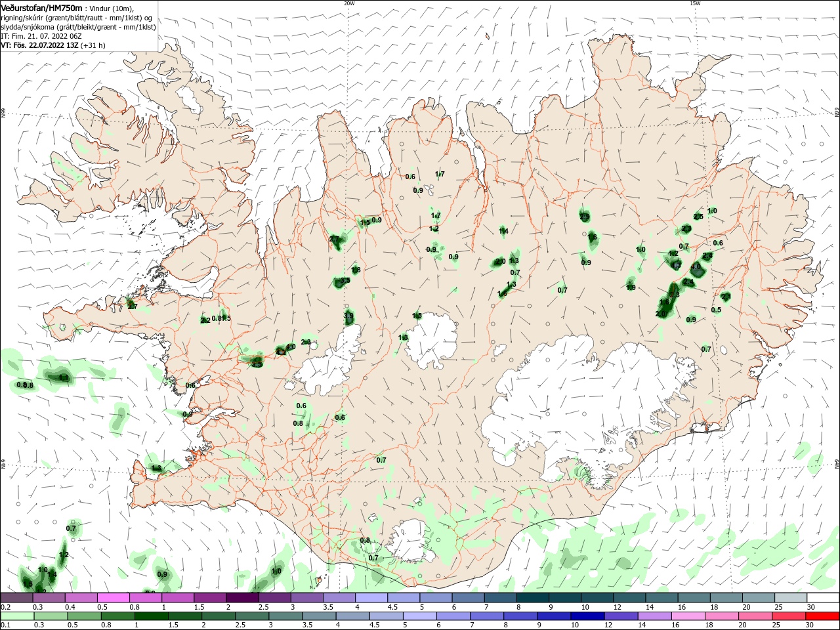Click the VT: Fös. 22.07.2022 13Z line
This screenshot has width=840, height=630.
pyautogui.click(x=52, y=45)
